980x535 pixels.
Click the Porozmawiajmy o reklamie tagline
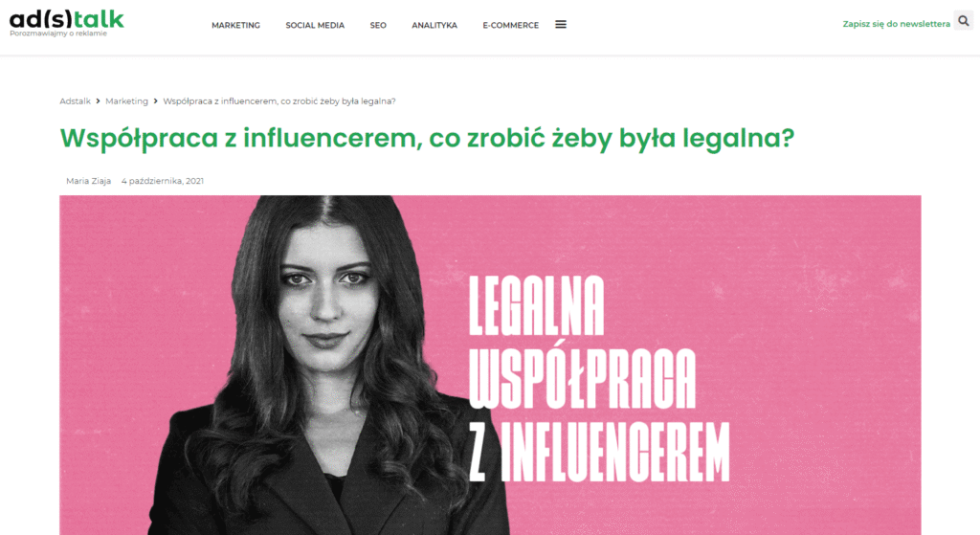(58, 33)
